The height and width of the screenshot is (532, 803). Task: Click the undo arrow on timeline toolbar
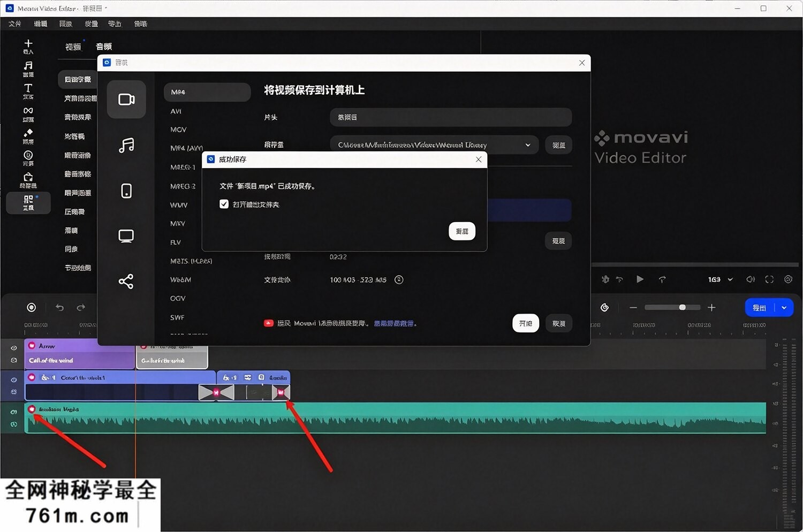coord(59,307)
